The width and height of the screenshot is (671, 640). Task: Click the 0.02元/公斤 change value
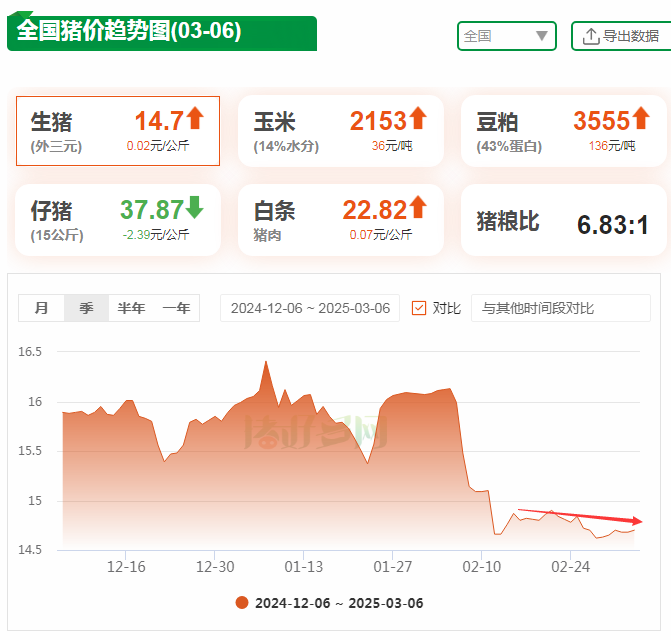pos(157,146)
